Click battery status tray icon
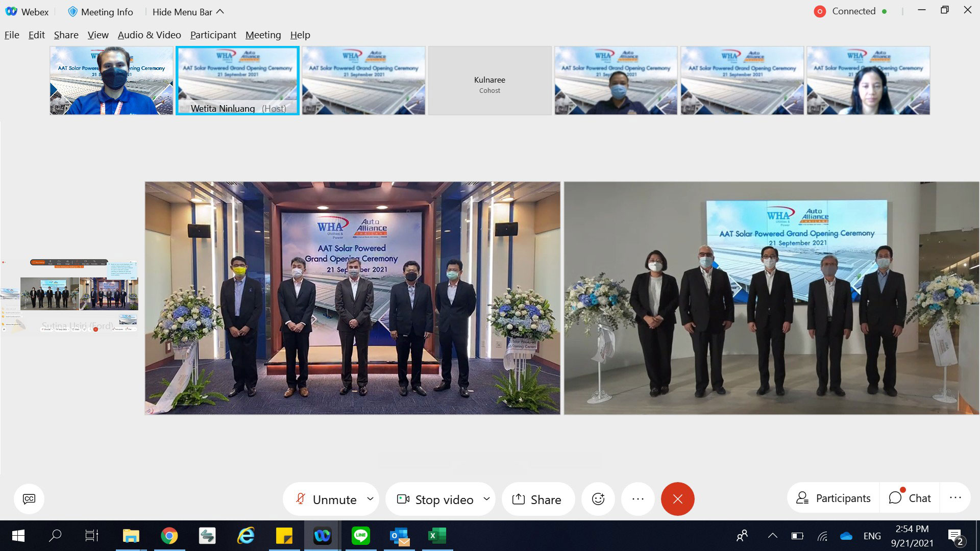This screenshot has height=551, width=980. (797, 536)
